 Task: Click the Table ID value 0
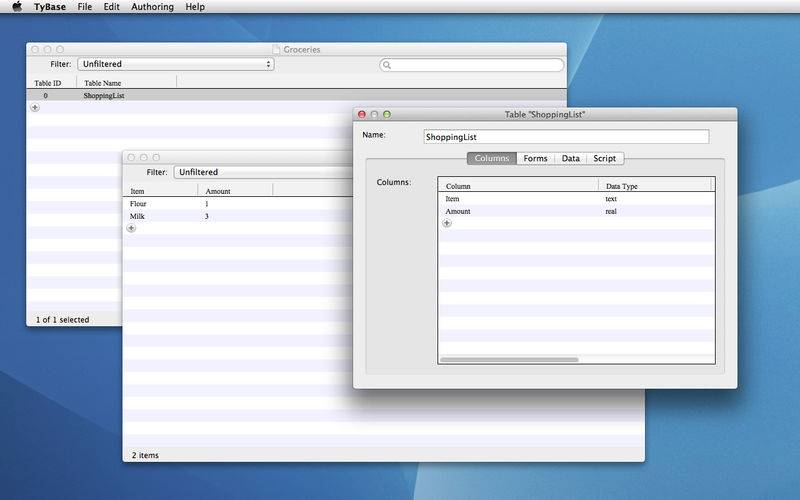pos(45,95)
